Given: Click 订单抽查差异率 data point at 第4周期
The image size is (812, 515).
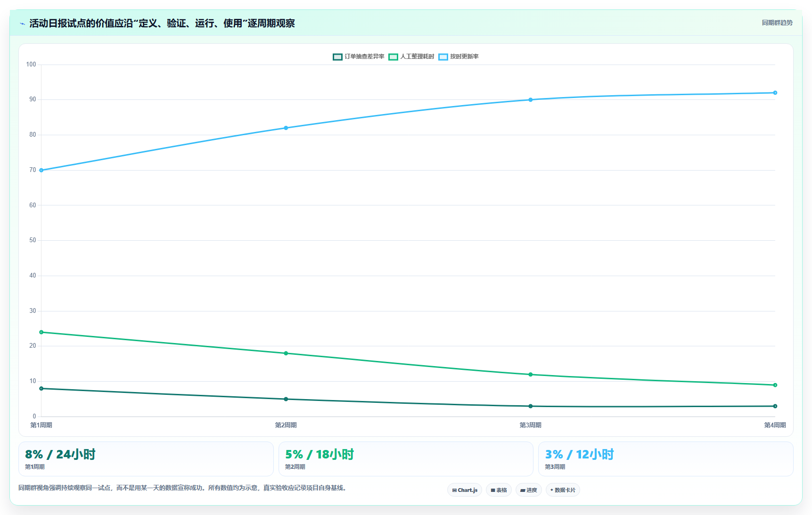Looking at the screenshot, I should coord(775,406).
